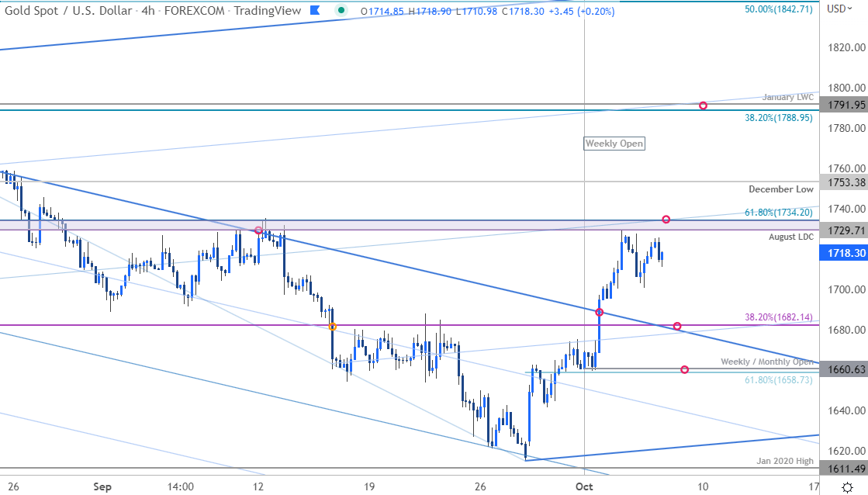Click the high value H1718.90

coord(430,11)
